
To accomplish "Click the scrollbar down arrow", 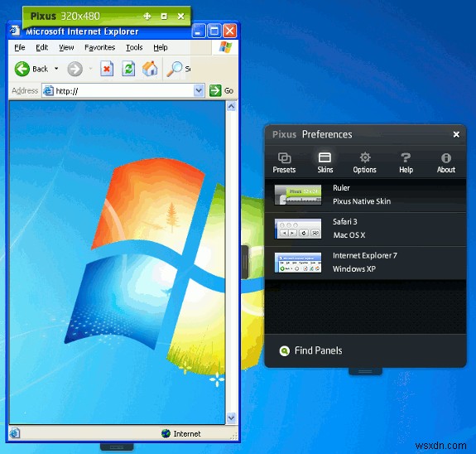I will point(231,418).
